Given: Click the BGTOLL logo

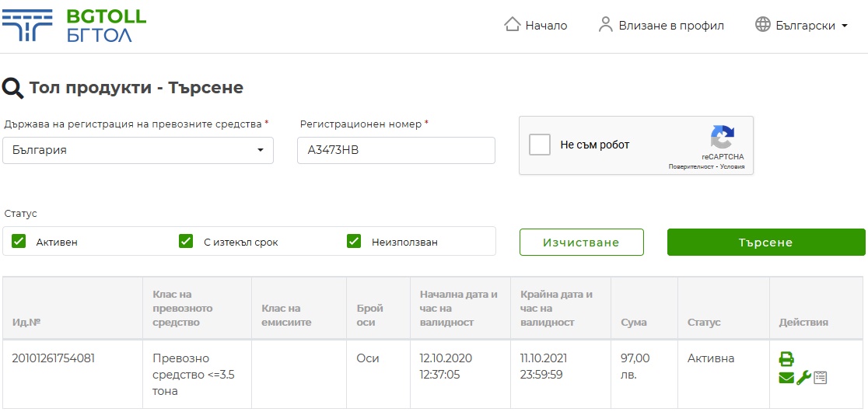Looking at the screenshot, I should pyautogui.click(x=74, y=26).
